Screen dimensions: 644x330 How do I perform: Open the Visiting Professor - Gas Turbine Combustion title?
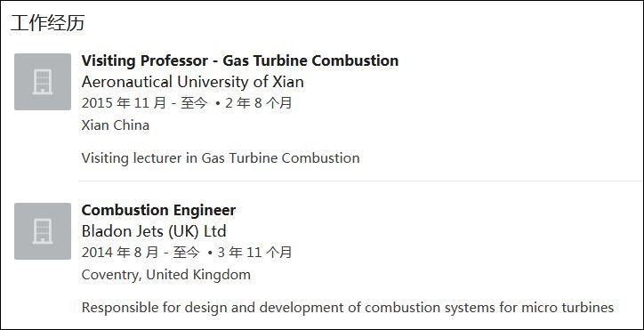240,60
